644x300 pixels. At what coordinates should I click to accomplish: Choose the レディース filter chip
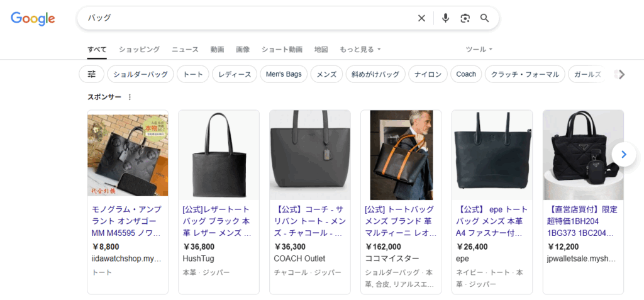235,74
